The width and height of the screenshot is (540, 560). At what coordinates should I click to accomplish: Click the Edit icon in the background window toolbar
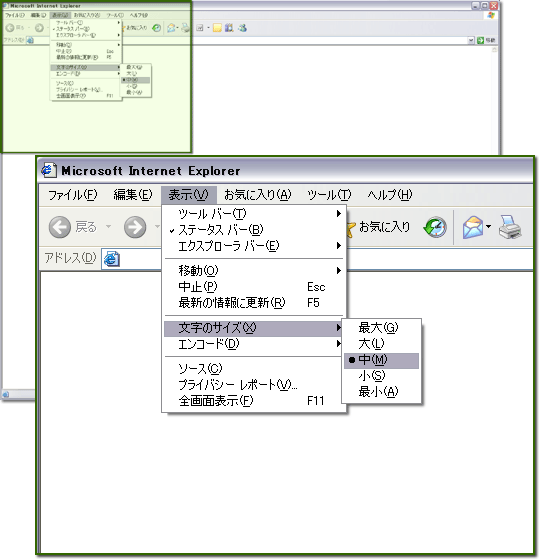click(200, 28)
